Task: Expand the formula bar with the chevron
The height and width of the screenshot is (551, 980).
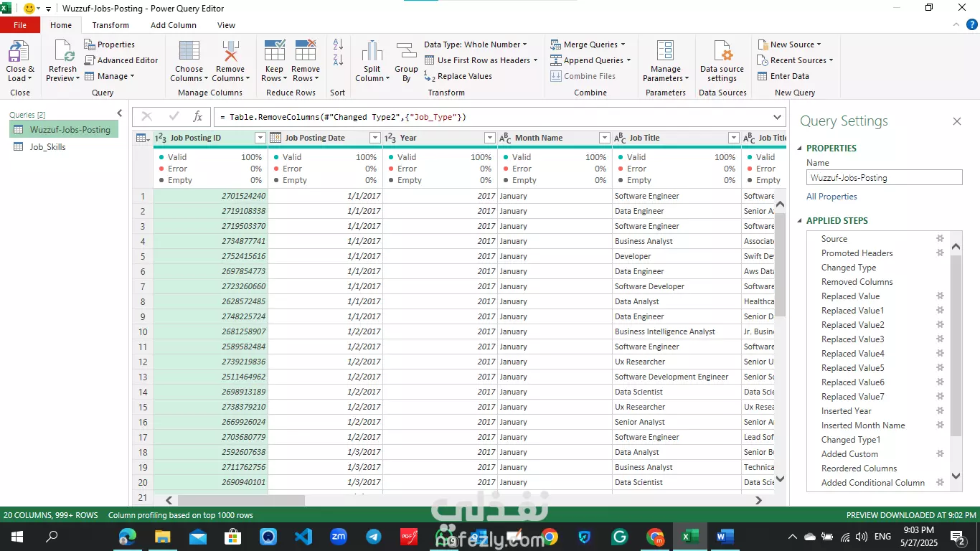Action: click(x=778, y=117)
